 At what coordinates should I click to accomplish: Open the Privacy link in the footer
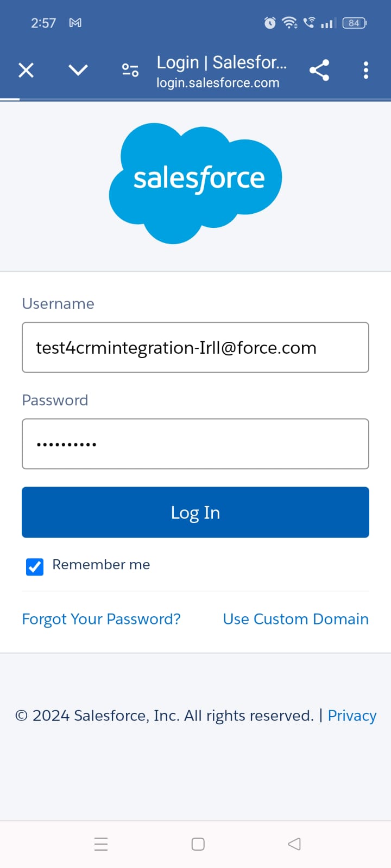coord(352,716)
